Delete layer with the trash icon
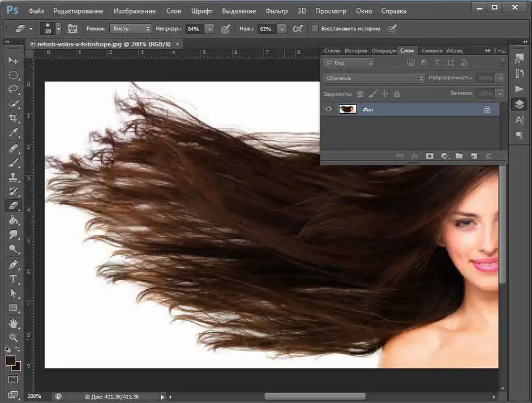Image resolution: width=532 pixels, height=403 pixels. pyautogui.click(x=488, y=156)
